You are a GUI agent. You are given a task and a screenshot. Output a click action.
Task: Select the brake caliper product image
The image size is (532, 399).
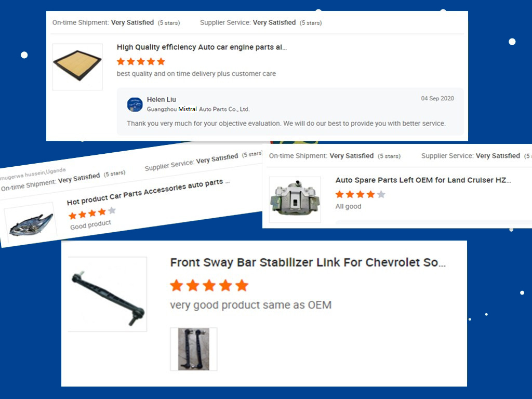click(x=295, y=199)
